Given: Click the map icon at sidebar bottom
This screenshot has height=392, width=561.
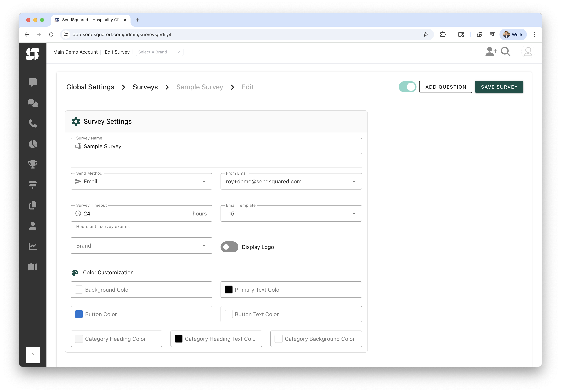Looking at the screenshot, I should pos(33,267).
